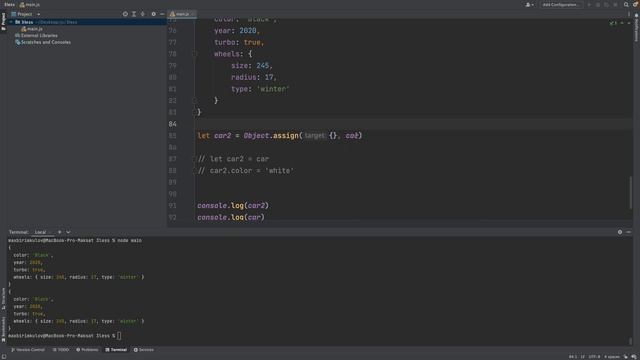Select Scratches and Consoles node

point(43,42)
